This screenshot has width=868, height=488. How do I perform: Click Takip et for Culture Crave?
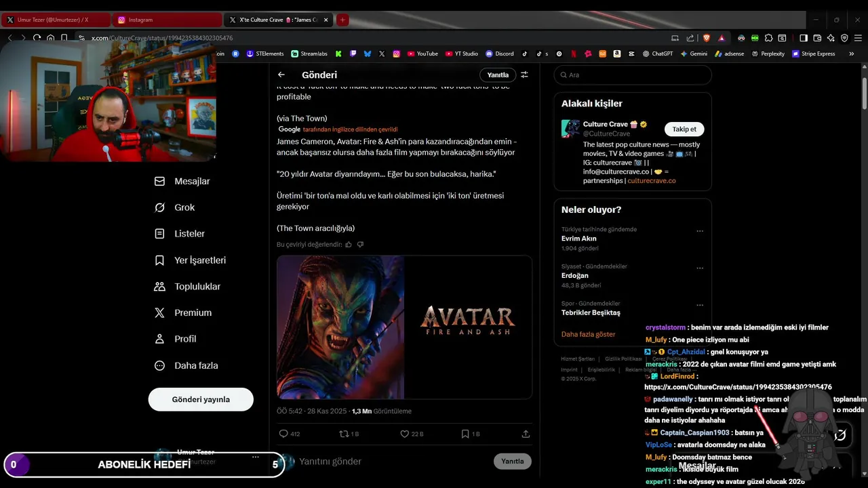(x=684, y=129)
